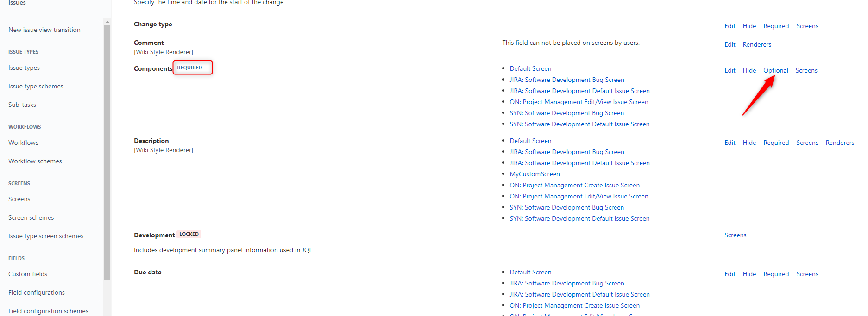Screen dimensions: 868x316
Task: Open ON: Project Management Edit/View screen under Components
Action: coord(579,102)
